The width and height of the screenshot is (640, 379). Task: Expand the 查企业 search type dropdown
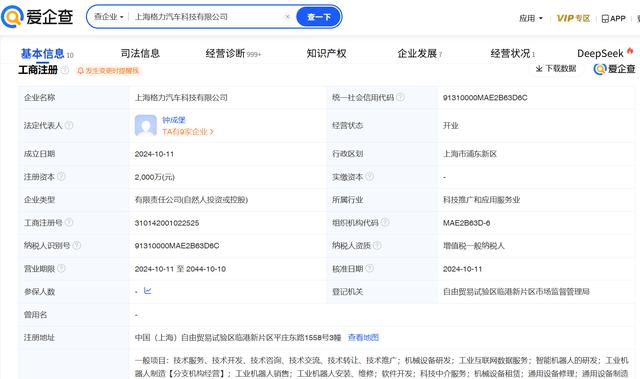click(109, 17)
